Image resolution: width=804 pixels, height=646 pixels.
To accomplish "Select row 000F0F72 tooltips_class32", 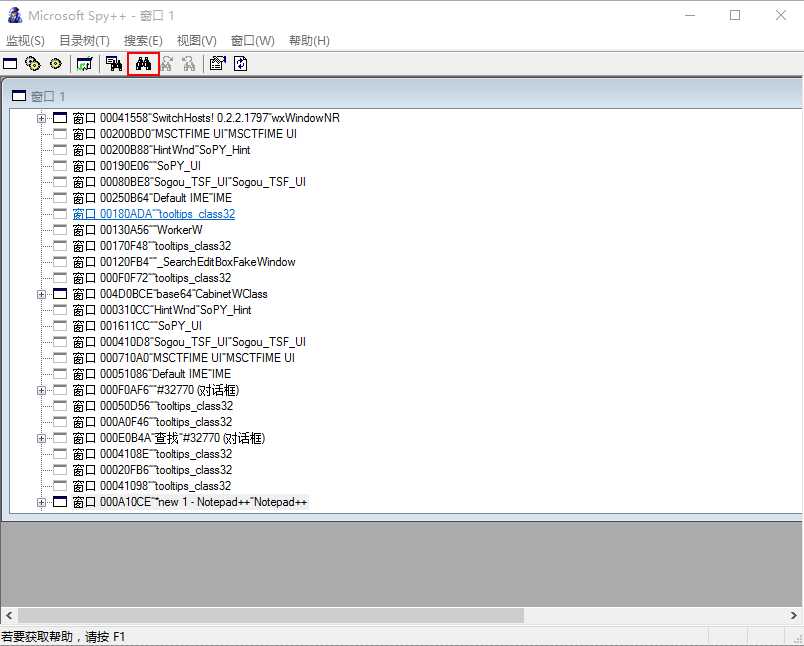I will click(x=152, y=278).
